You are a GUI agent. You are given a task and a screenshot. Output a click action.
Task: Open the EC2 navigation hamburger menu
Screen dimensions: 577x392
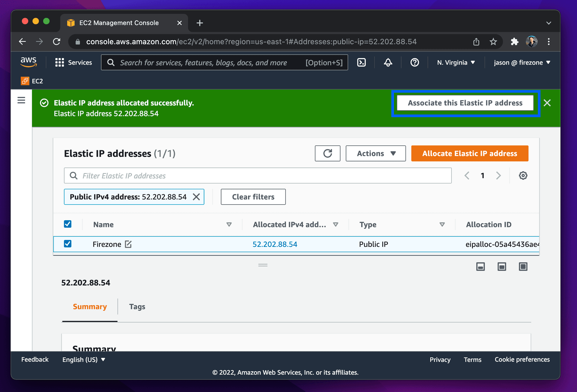coord(21,100)
